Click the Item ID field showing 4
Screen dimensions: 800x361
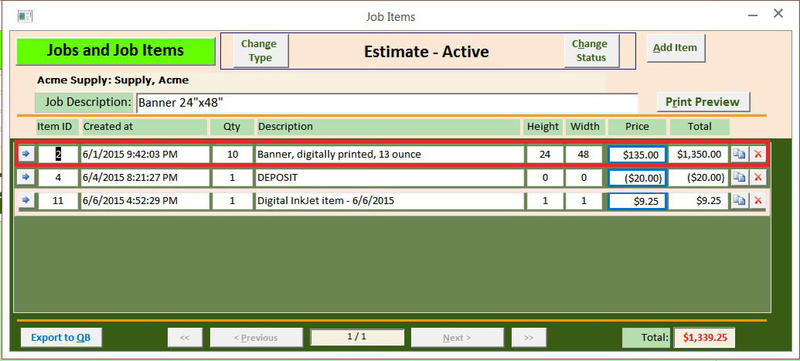pyautogui.click(x=58, y=177)
